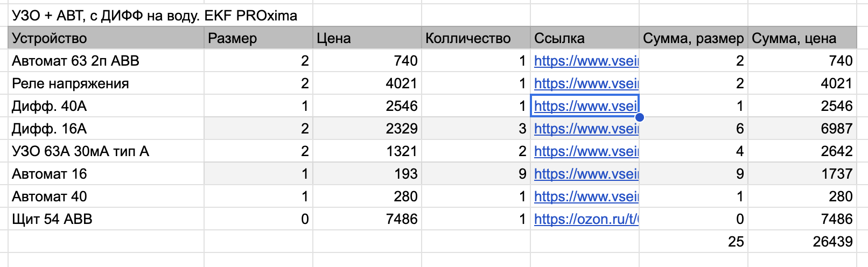Click the link in the Дифф. 16А row
The height and width of the screenshot is (267, 868).
(x=586, y=129)
